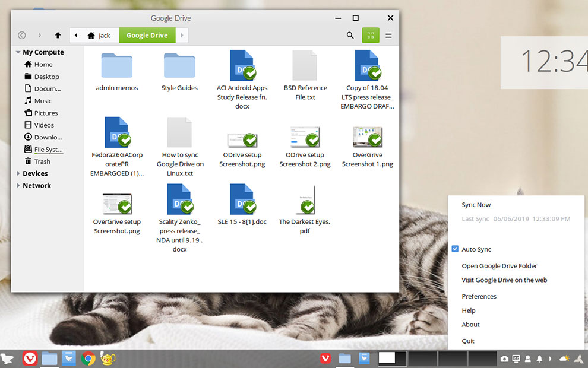Click the Google Drive breadcrumb button
The image size is (588, 368).
click(147, 35)
